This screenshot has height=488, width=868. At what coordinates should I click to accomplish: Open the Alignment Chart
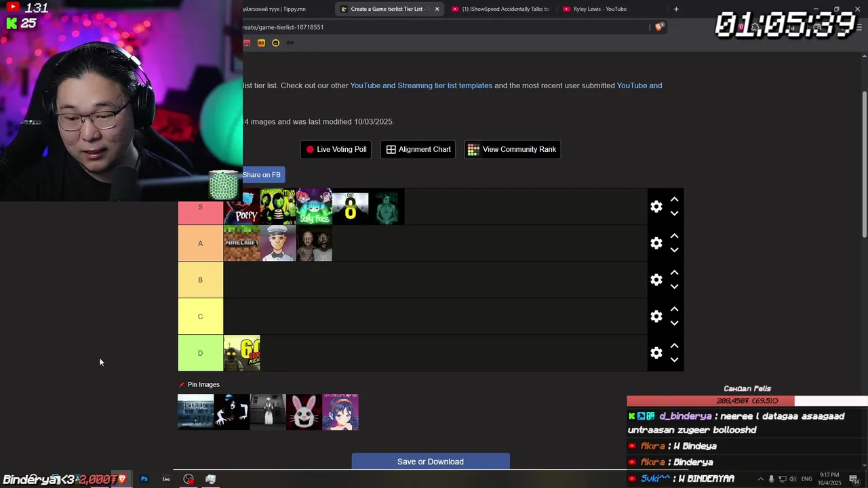click(x=418, y=149)
